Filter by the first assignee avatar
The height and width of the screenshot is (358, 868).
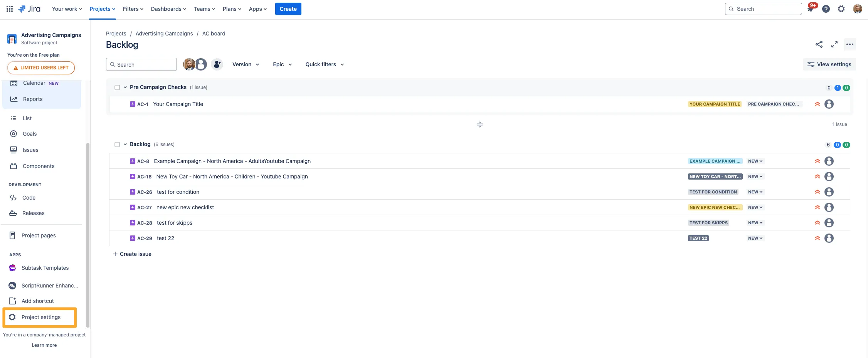pyautogui.click(x=189, y=64)
